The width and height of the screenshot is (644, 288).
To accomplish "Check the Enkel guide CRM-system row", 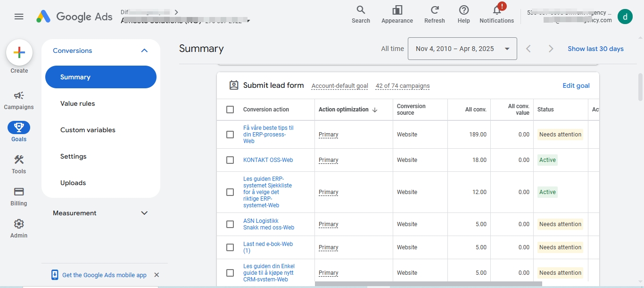I will (x=230, y=273).
